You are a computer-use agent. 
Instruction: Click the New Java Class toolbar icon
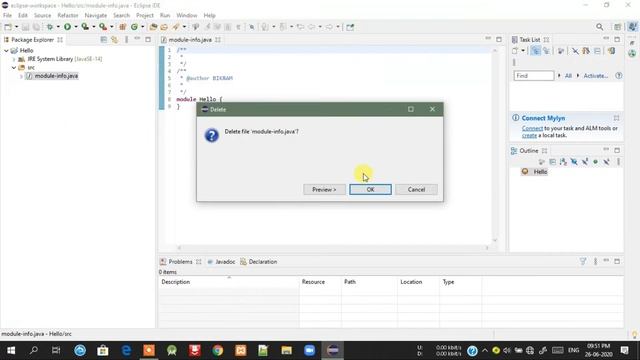[x=134, y=27]
